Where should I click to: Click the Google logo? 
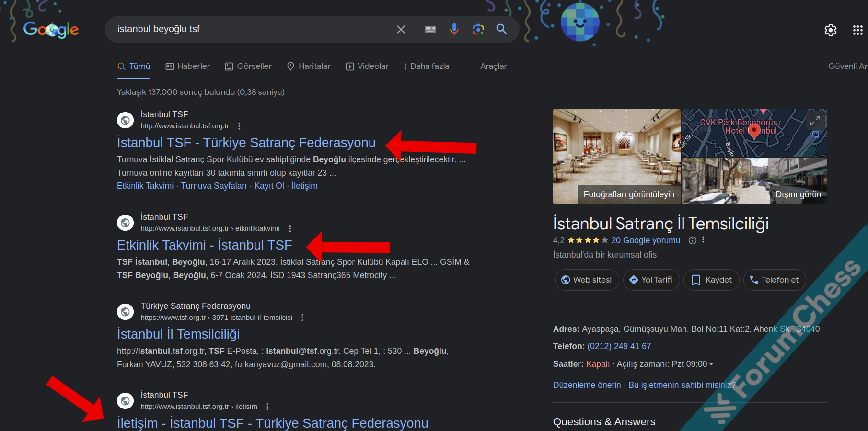coord(51,29)
